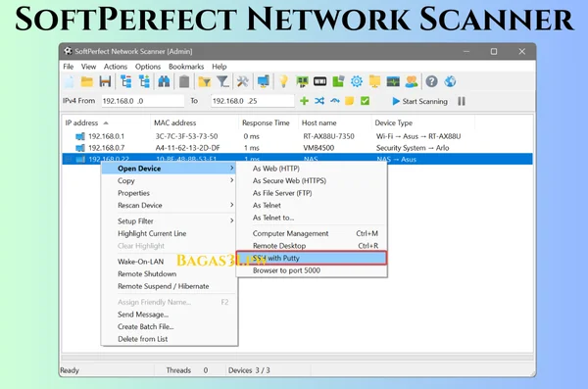Viewport: 588px width, 389px height.
Task: Select As Web (HTTP) option
Action: pyautogui.click(x=312, y=169)
